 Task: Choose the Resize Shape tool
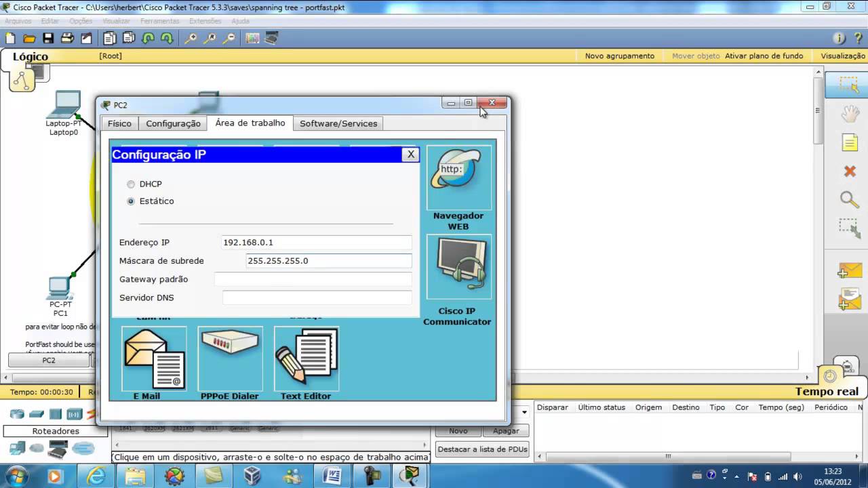click(850, 228)
